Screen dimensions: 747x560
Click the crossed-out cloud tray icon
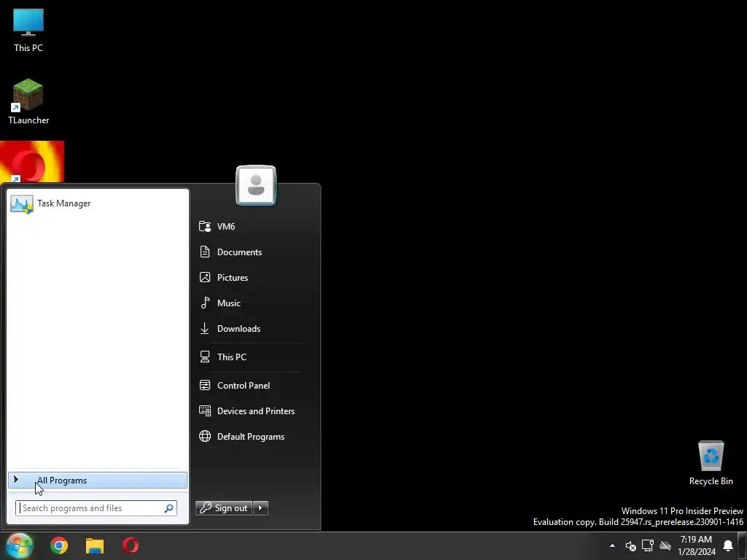pyautogui.click(x=665, y=545)
